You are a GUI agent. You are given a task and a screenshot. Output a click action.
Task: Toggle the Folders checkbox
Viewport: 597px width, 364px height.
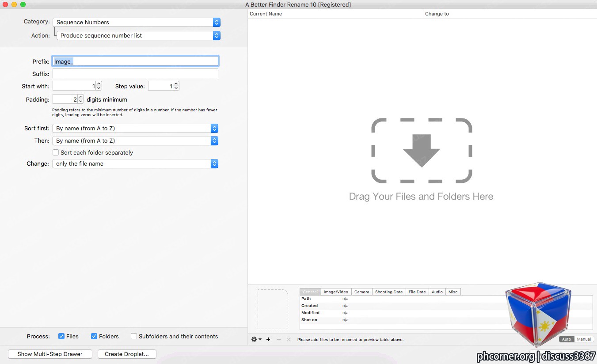(94, 336)
